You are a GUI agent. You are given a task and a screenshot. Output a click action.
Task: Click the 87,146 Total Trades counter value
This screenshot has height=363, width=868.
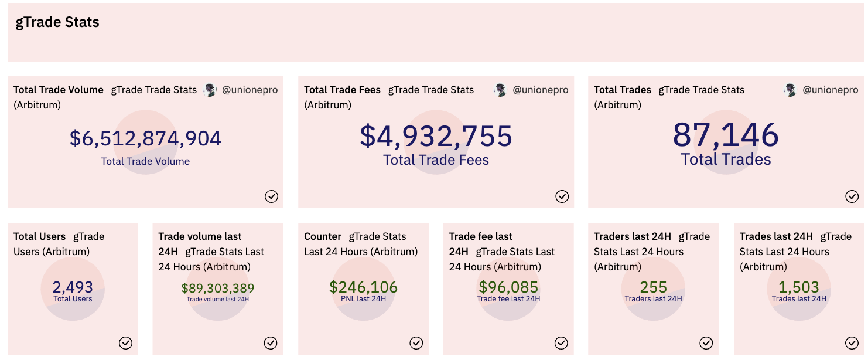point(726,135)
